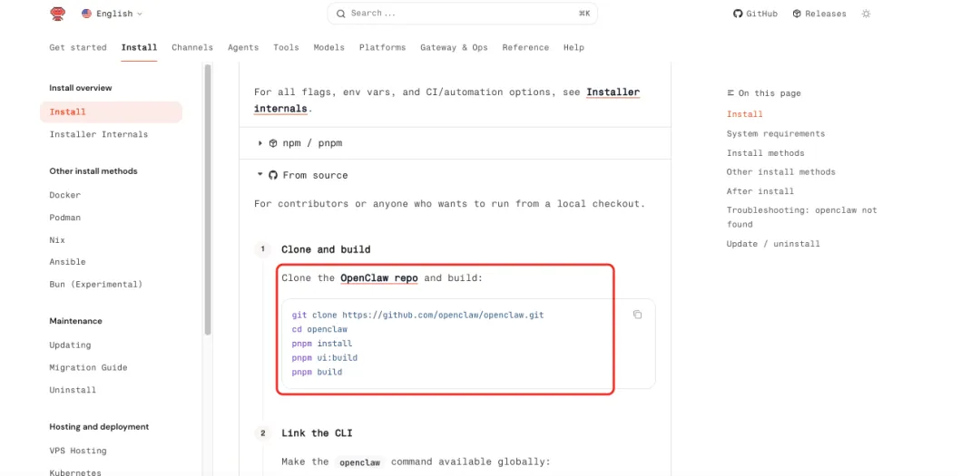Click the sidebar vertical scrollbar
Screen dimensions: 980x476
tap(208, 199)
